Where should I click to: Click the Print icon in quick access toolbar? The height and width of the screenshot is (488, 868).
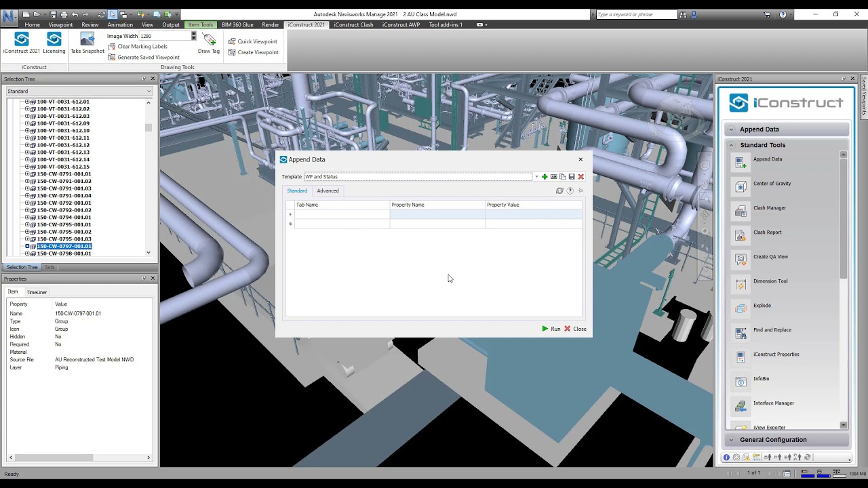[64, 14]
